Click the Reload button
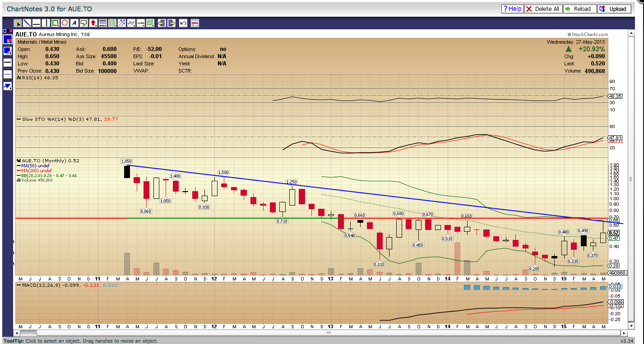 click(579, 9)
